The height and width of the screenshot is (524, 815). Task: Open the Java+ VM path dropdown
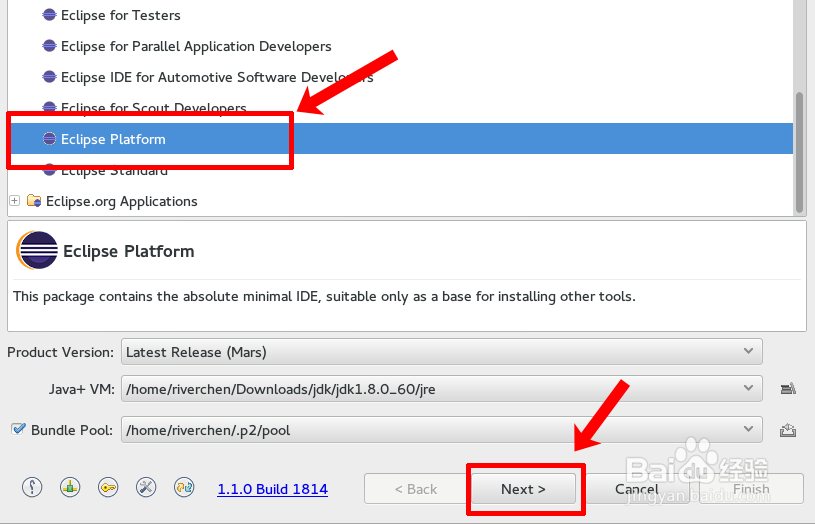[x=442, y=388]
